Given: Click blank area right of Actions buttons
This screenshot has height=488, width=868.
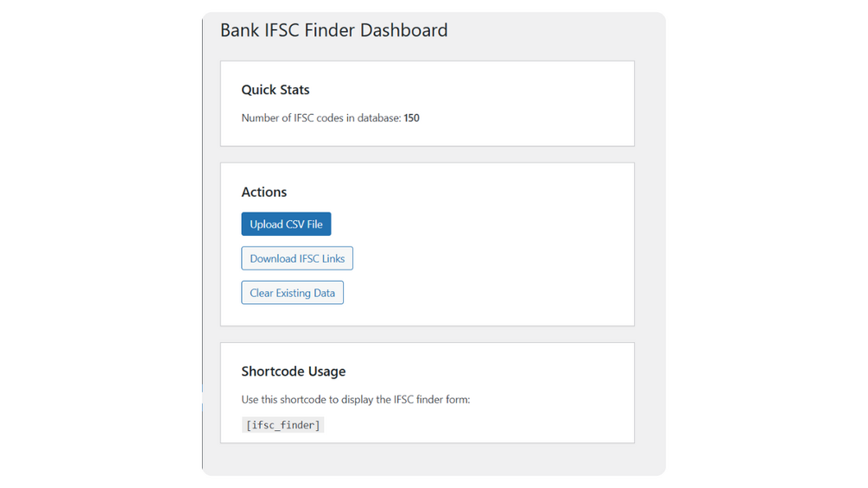Looking at the screenshot, I should point(501,259).
